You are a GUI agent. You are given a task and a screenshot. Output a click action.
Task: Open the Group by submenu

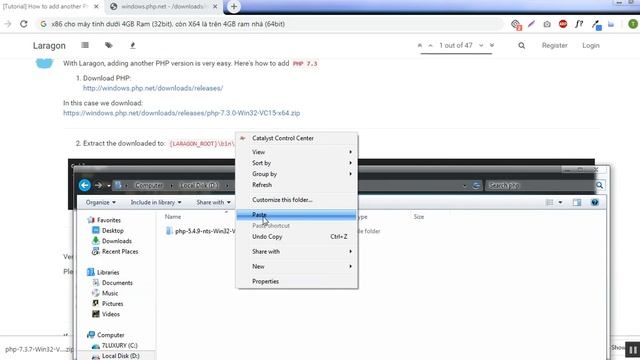click(297, 174)
